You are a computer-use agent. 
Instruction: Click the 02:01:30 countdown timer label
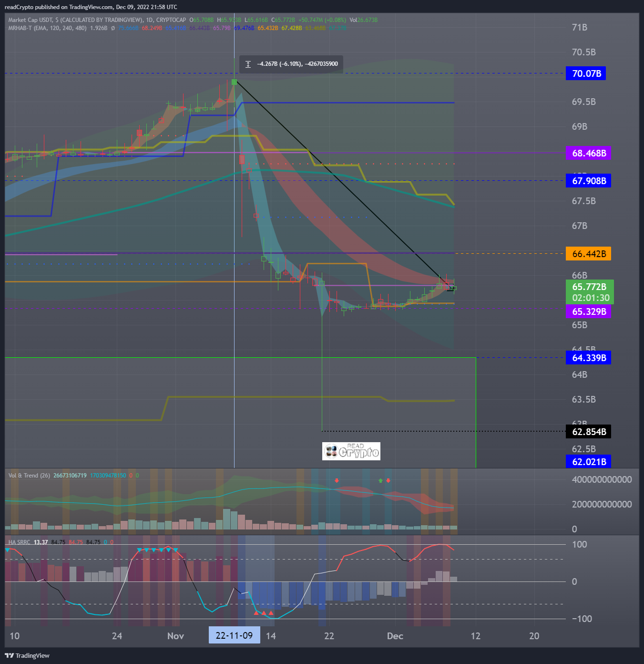591,298
